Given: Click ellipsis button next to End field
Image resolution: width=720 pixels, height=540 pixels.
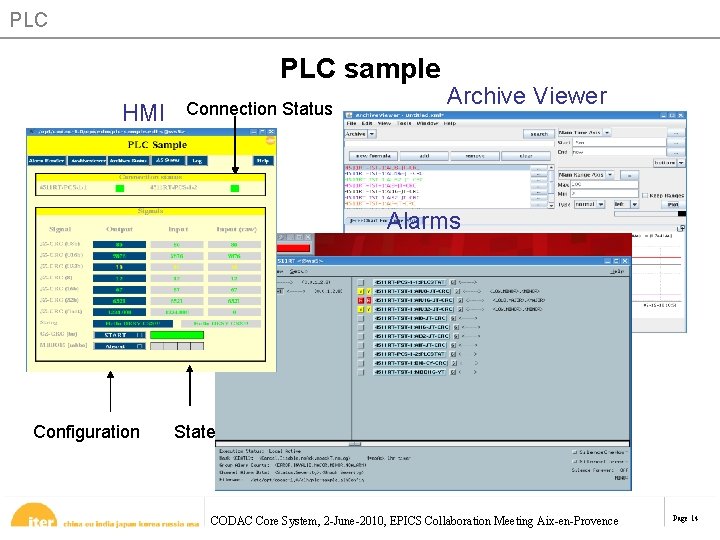Looking at the screenshot, I should (x=675, y=152).
